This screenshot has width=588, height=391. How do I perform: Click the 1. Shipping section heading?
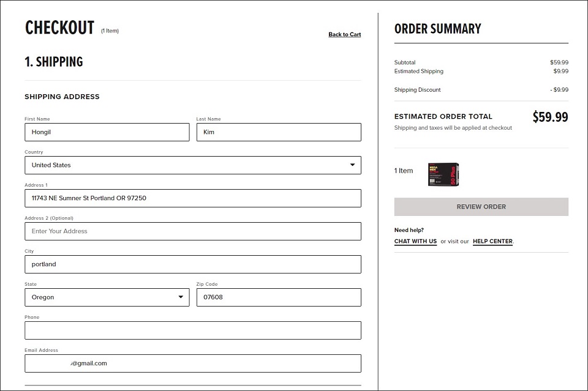tap(54, 62)
